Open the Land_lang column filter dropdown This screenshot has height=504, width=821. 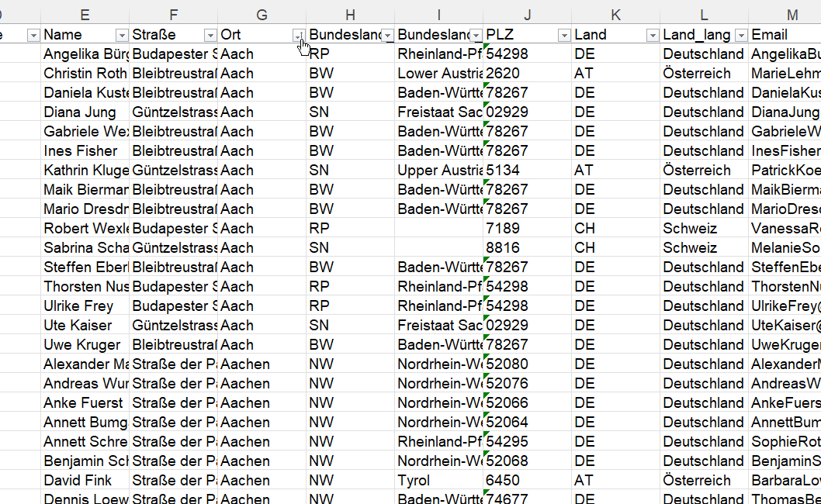tap(741, 35)
